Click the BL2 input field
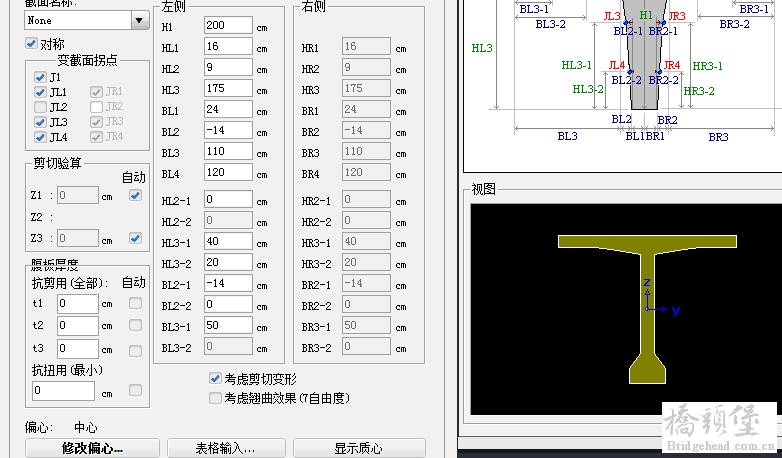This screenshot has height=458, width=782. point(228,130)
